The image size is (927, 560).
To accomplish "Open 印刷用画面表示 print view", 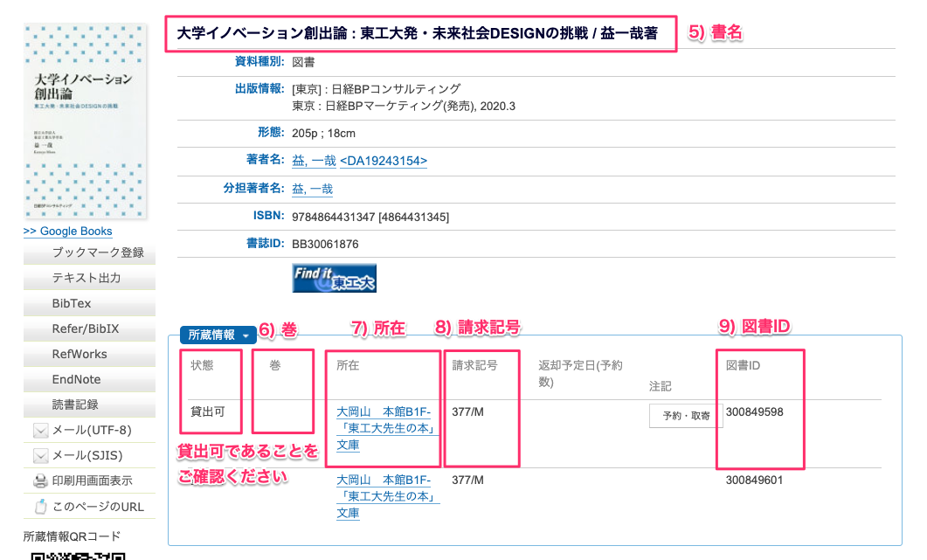I will click(93, 480).
